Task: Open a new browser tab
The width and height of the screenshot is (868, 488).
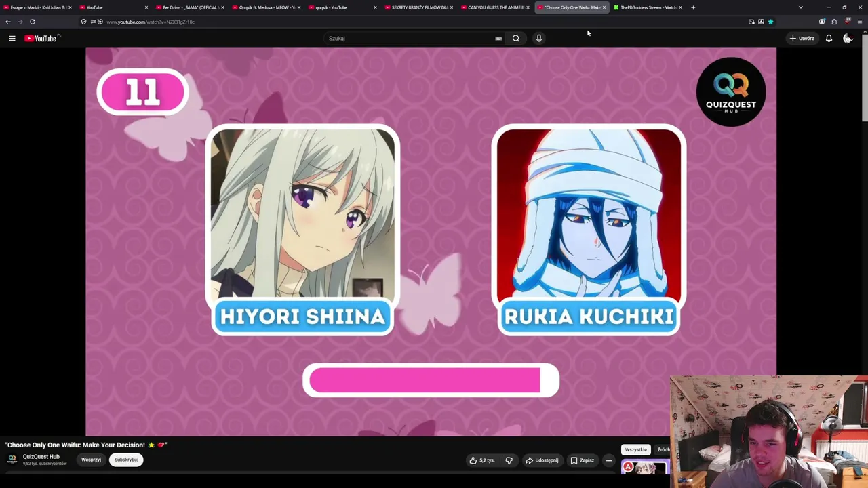Action: click(x=693, y=7)
